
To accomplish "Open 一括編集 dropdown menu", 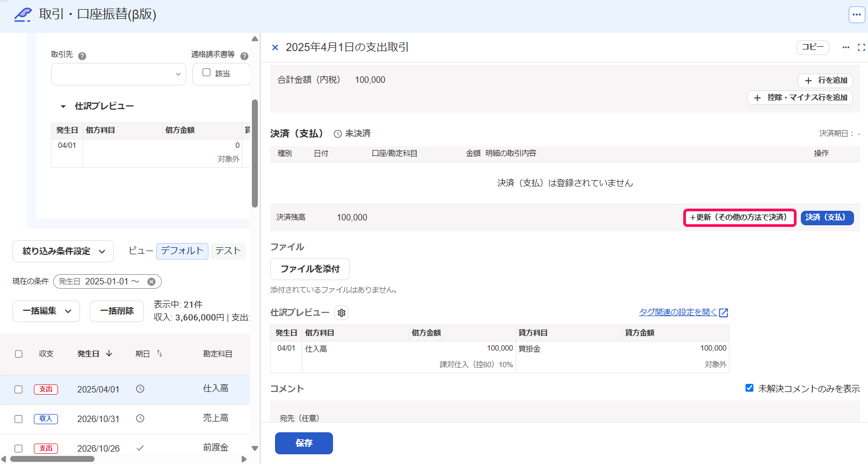I will (x=46, y=311).
